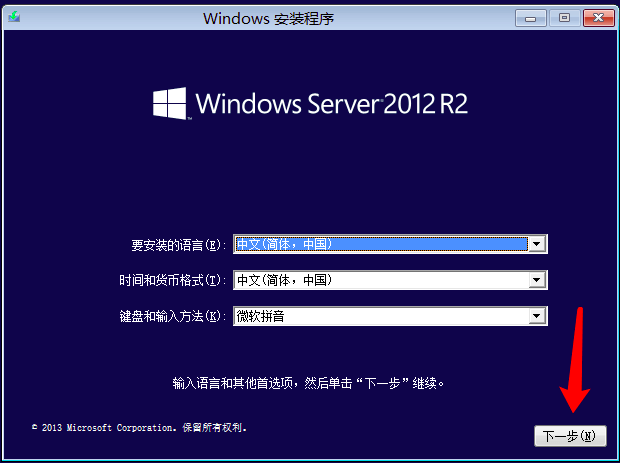Screen dimensions: 620x463
Task: Open the keyboard and input method dropdown arrow
Action: [x=537, y=316]
